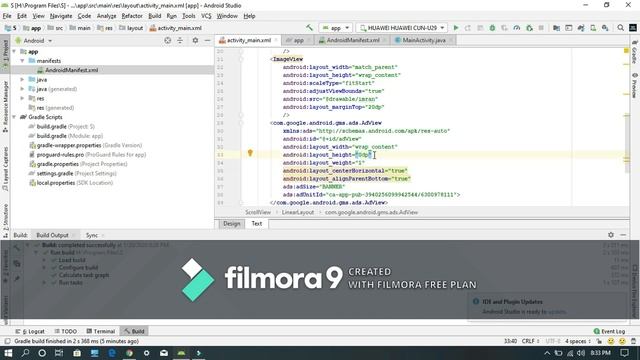Viewport: 640px width, 360px height.
Task: Open Project panel gear settings
Action: (x=195, y=40)
